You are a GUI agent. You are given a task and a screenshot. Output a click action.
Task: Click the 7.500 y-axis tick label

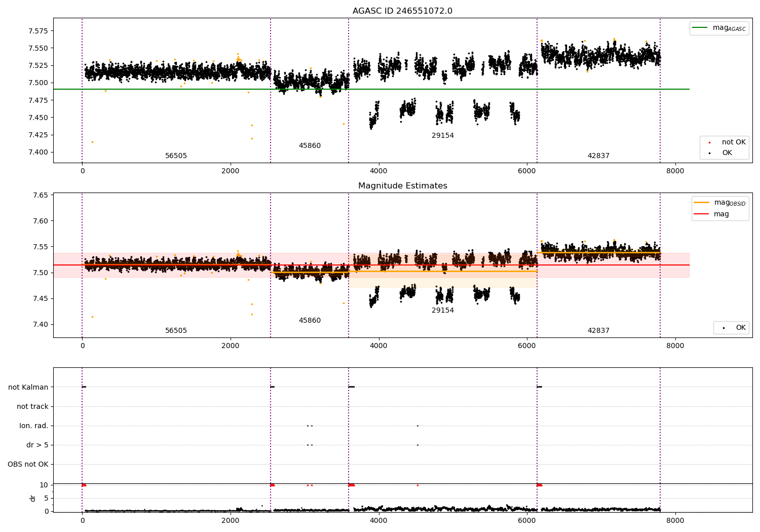point(38,83)
